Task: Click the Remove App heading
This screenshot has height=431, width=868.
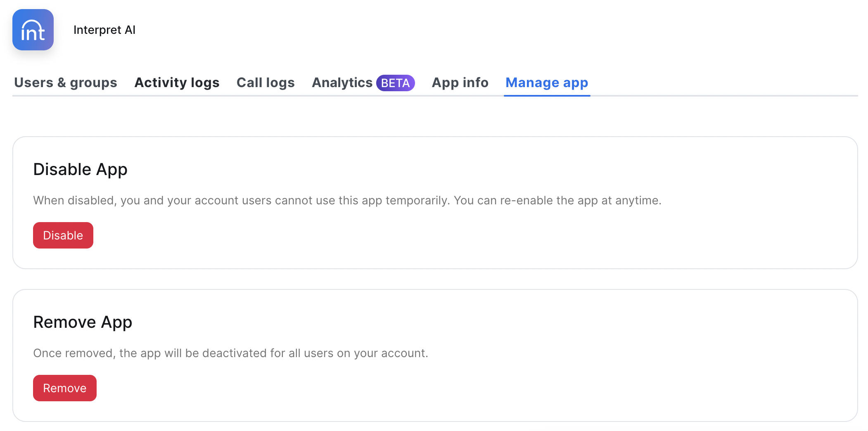Action: click(83, 322)
